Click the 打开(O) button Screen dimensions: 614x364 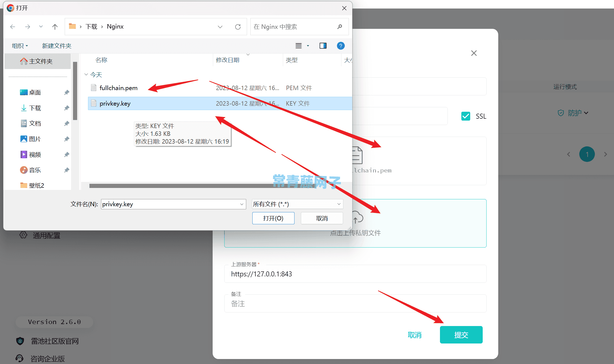pos(273,218)
